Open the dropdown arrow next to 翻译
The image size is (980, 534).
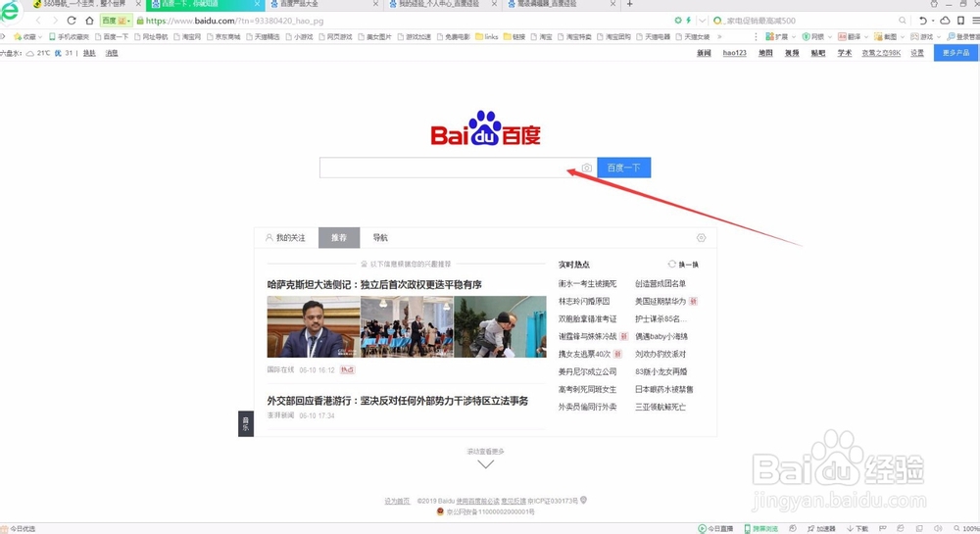coord(866,37)
